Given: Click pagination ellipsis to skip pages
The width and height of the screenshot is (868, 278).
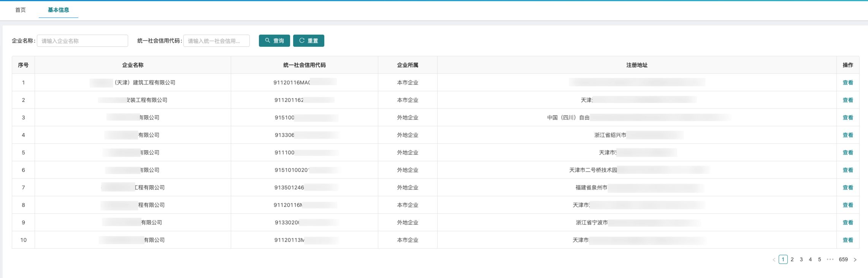Looking at the screenshot, I should tap(830, 259).
